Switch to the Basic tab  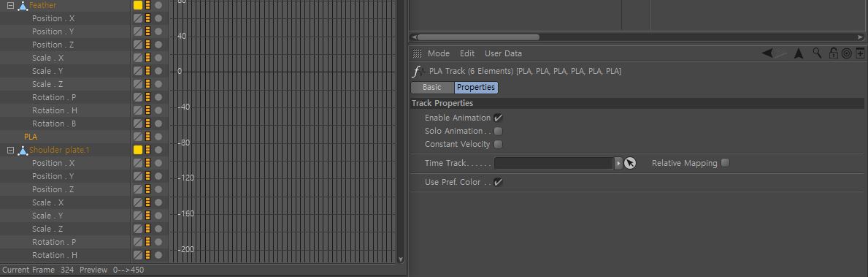[x=431, y=88]
